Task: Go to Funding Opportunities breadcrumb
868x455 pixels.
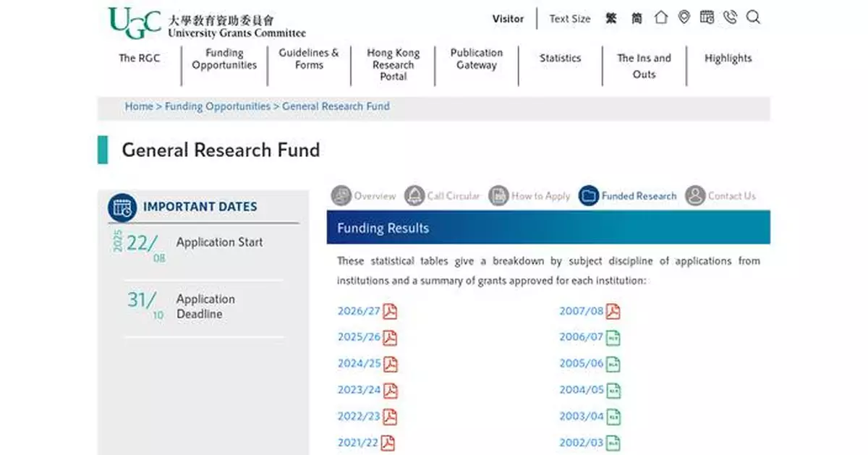Action: tap(218, 106)
